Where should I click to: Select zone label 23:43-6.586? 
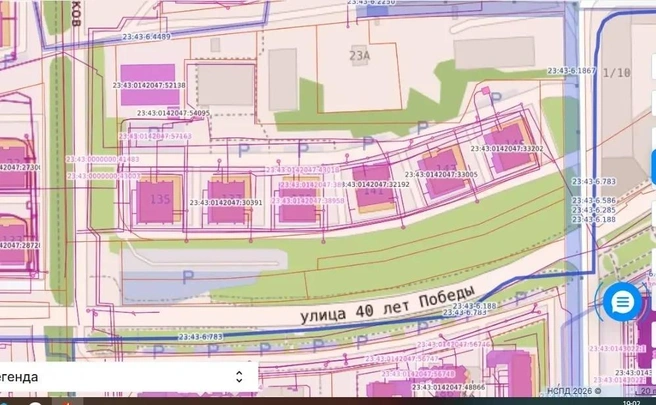[594, 200]
